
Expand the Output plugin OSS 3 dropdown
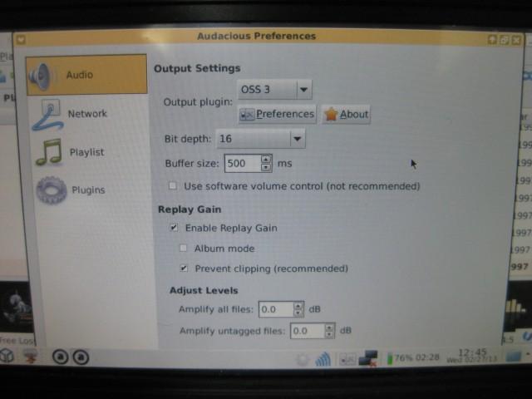click(x=274, y=89)
